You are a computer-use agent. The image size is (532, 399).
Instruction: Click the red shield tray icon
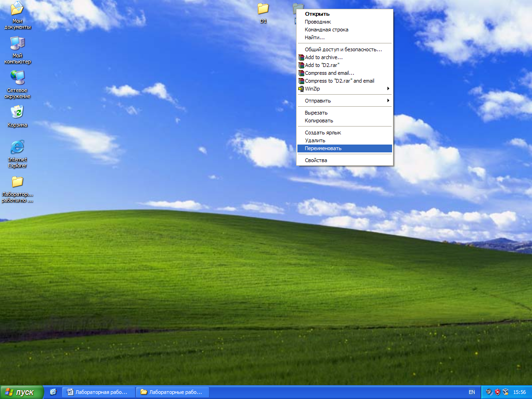click(497, 392)
